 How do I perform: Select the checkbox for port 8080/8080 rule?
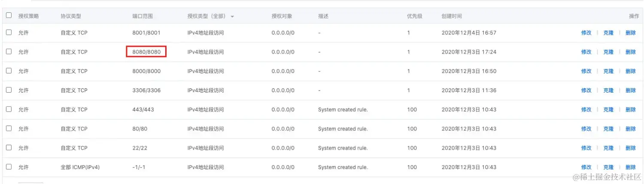point(9,51)
